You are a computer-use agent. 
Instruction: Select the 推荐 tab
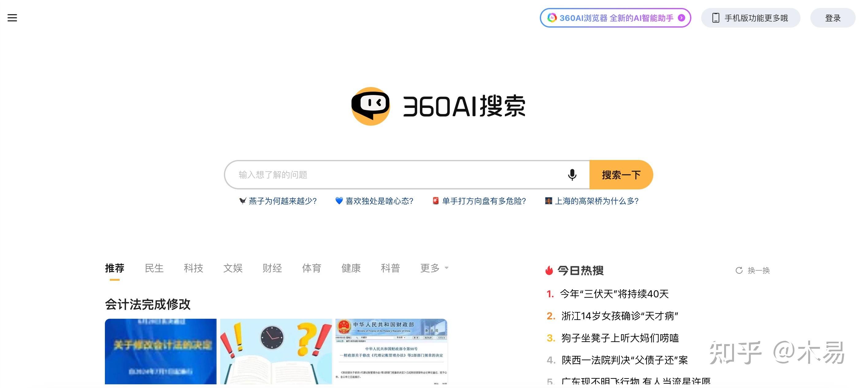point(115,268)
